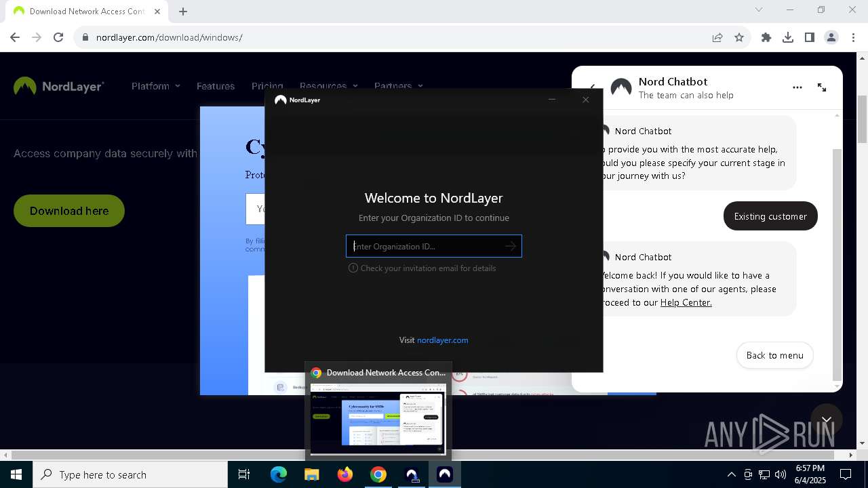Open Chrome profile avatar
This screenshot has width=868, height=488.
831,37
